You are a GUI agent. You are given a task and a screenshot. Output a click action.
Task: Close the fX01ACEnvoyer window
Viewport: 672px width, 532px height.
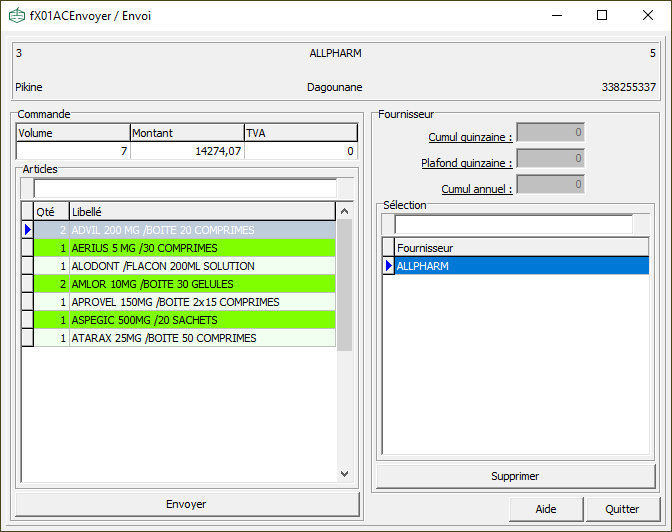(x=648, y=15)
